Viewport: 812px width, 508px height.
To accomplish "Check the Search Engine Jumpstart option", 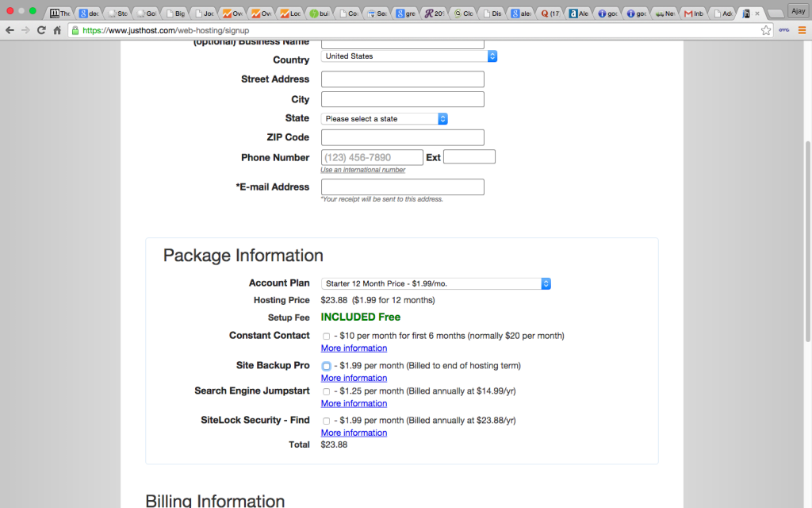I will [x=326, y=391].
